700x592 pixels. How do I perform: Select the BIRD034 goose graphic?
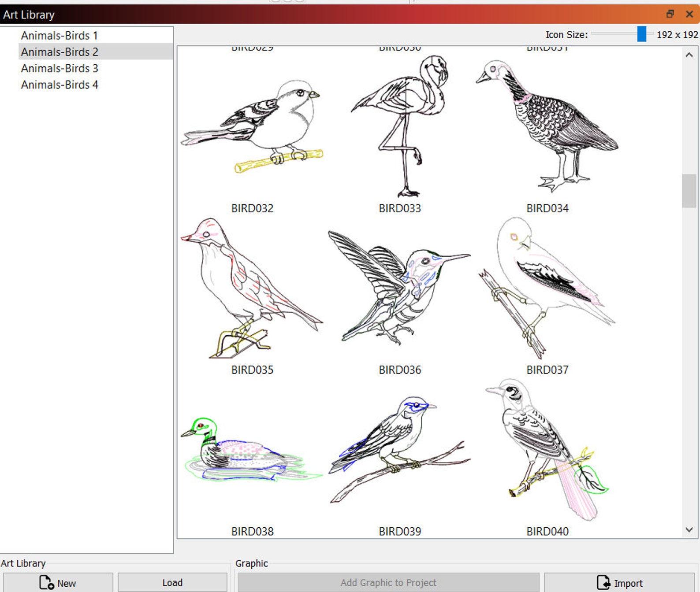[x=547, y=126]
